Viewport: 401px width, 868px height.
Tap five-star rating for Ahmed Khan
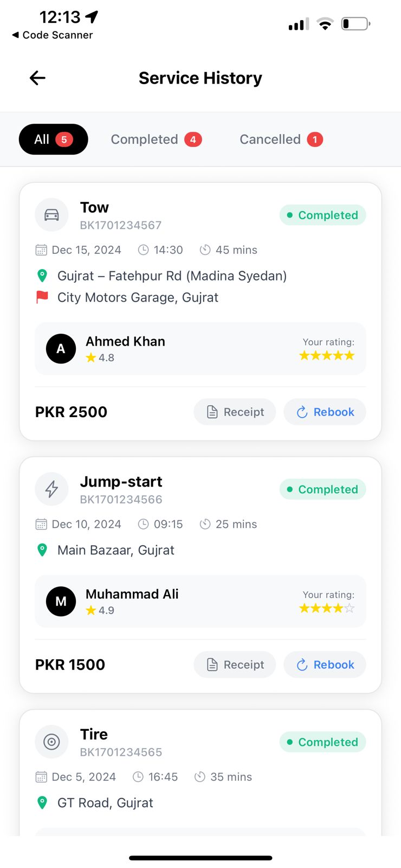(327, 355)
